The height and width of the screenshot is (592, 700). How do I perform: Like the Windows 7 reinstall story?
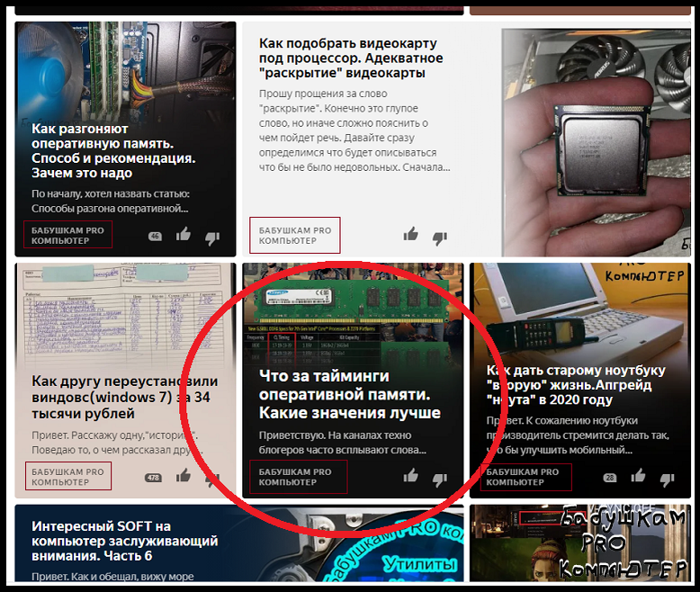tap(183, 475)
